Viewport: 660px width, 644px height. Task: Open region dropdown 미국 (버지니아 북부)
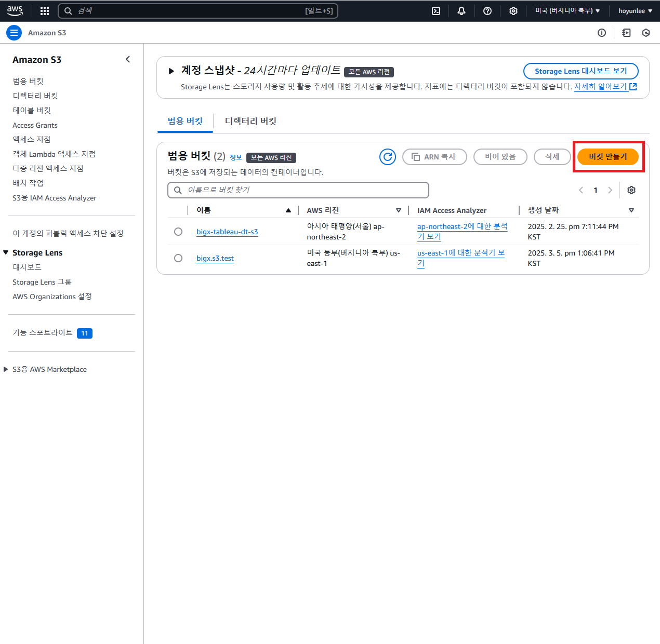click(x=567, y=11)
